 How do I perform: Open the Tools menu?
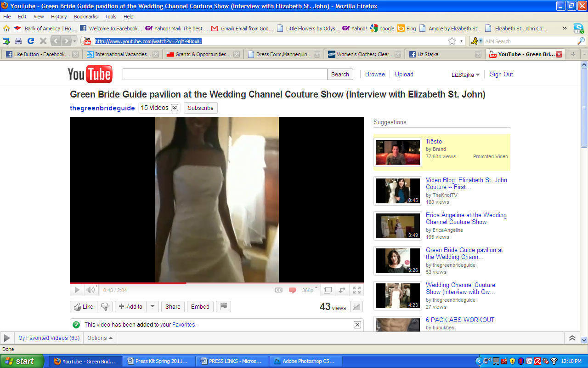tap(111, 17)
